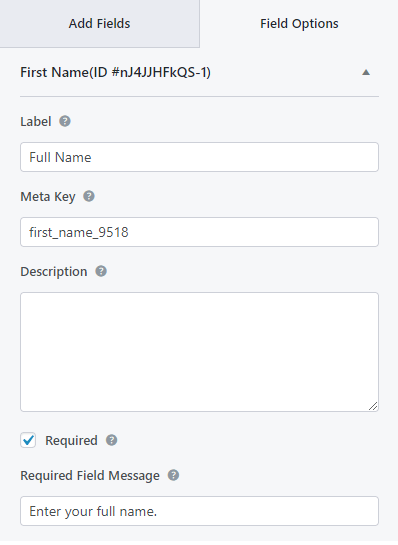
Task: Open Required Field Message help icon
Action: click(173, 475)
